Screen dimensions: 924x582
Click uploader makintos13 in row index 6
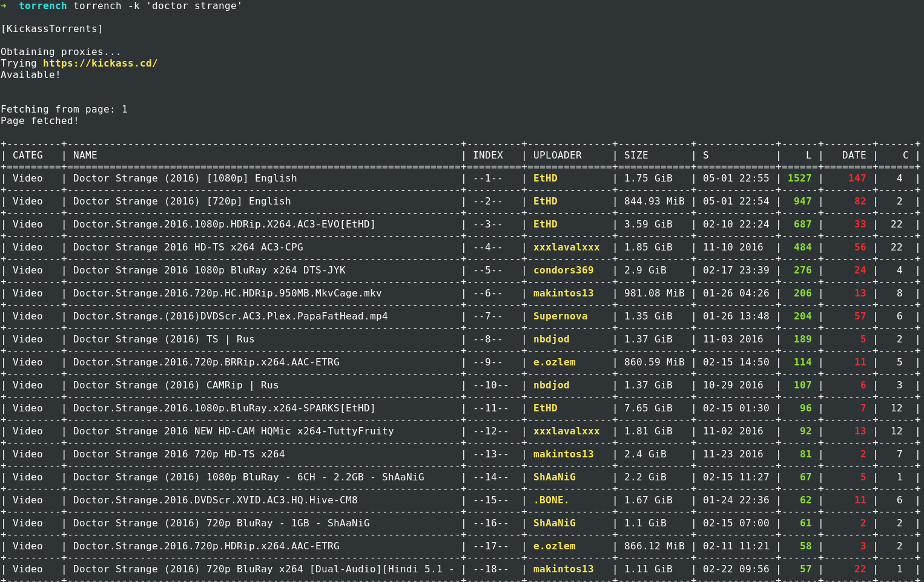coord(564,293)
